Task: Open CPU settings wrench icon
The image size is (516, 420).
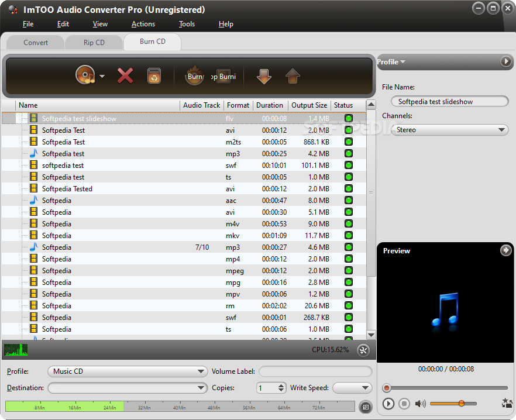Action: click(x=363, y=350)
